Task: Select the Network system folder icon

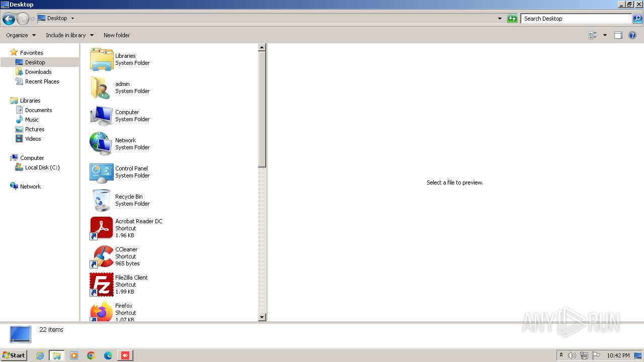Action: point(102,144)
